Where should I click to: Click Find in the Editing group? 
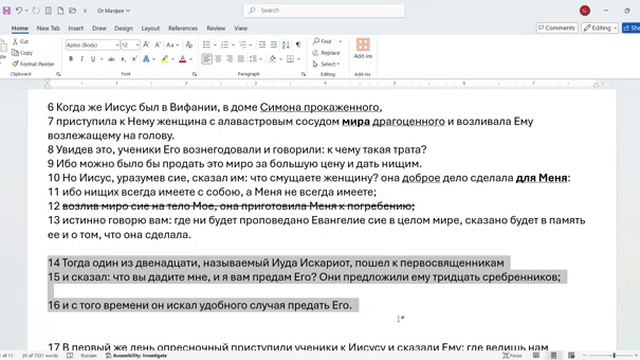tap(322, 41)
